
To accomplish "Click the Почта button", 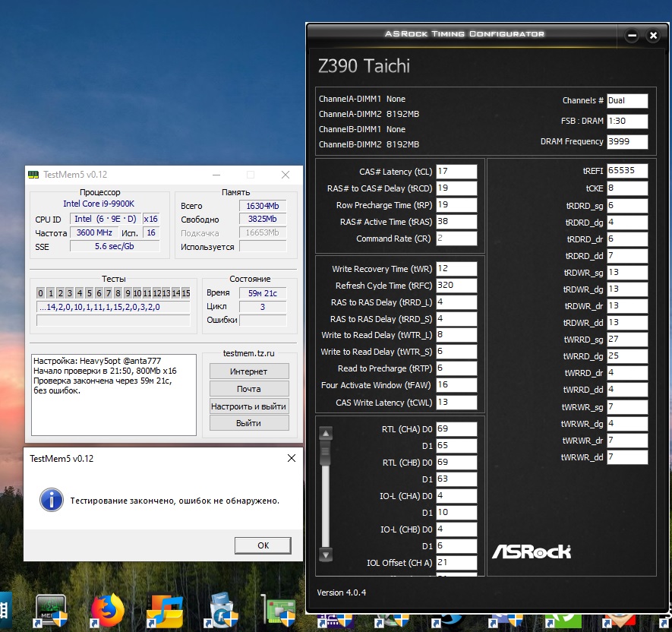I will pos(249,389).
